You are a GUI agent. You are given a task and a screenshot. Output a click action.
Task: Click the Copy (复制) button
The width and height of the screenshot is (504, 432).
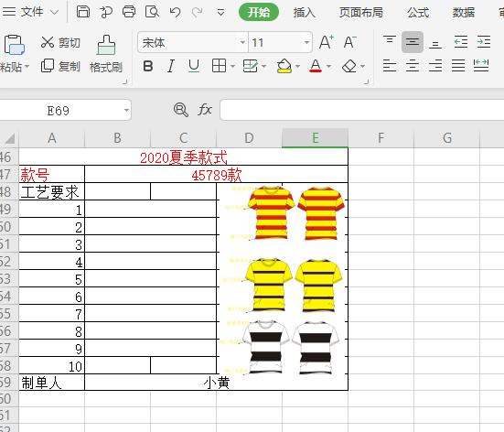click(60, 66)
